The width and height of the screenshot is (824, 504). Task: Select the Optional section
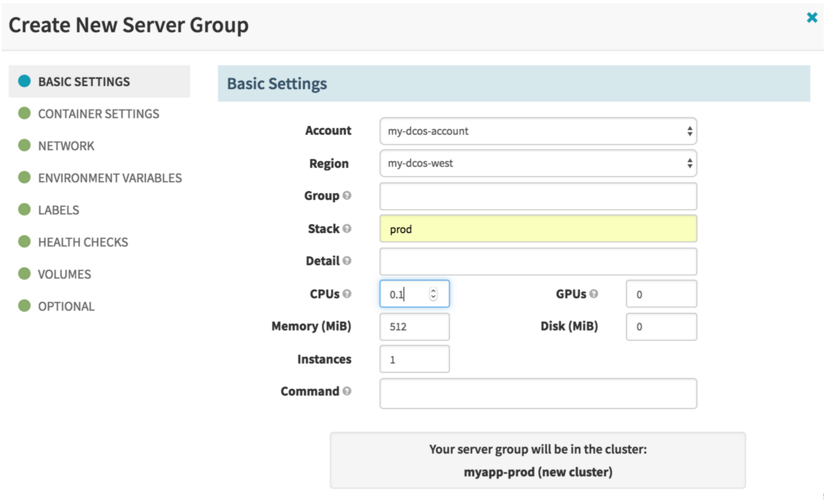click(x=66, y=307)
